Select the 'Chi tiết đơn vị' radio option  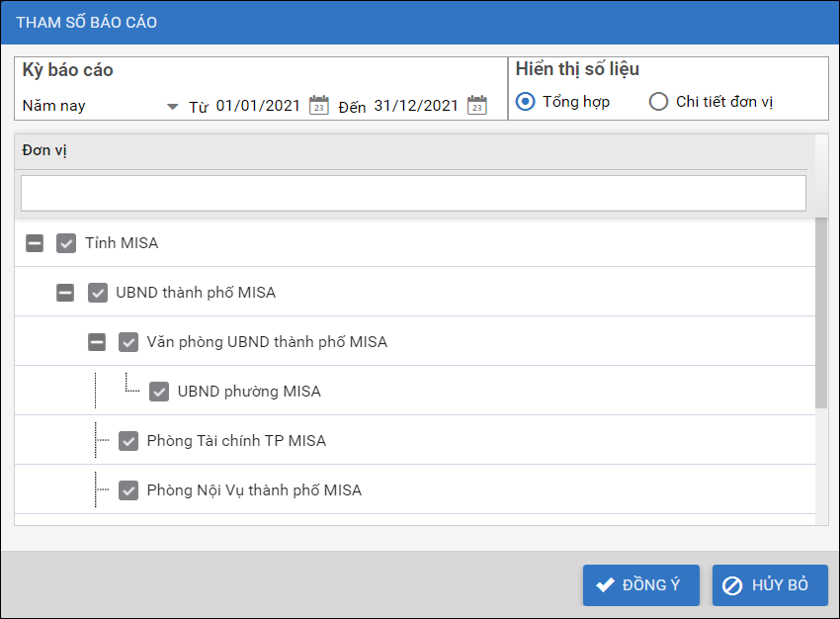point(658,101)
